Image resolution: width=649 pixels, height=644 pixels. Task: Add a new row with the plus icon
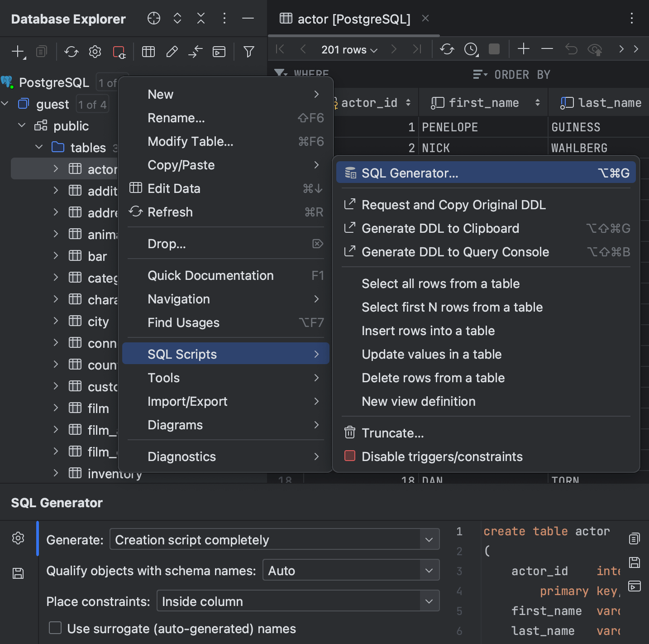coord(523,49)
